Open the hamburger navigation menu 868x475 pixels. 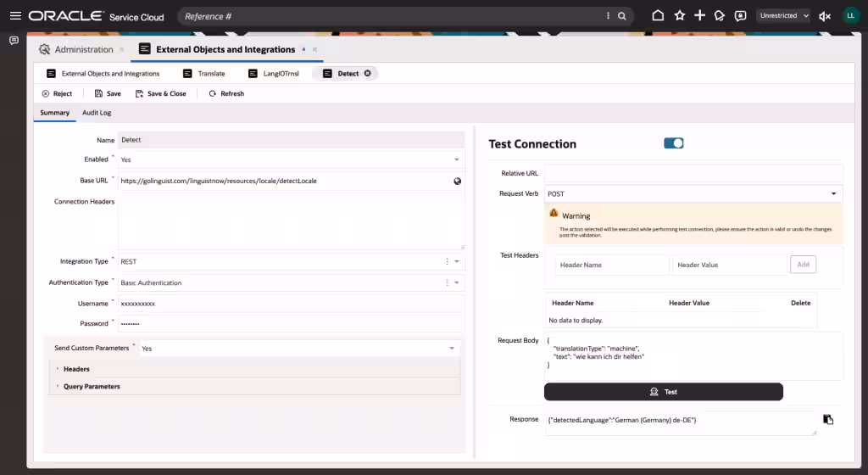(x=15, y=16)
